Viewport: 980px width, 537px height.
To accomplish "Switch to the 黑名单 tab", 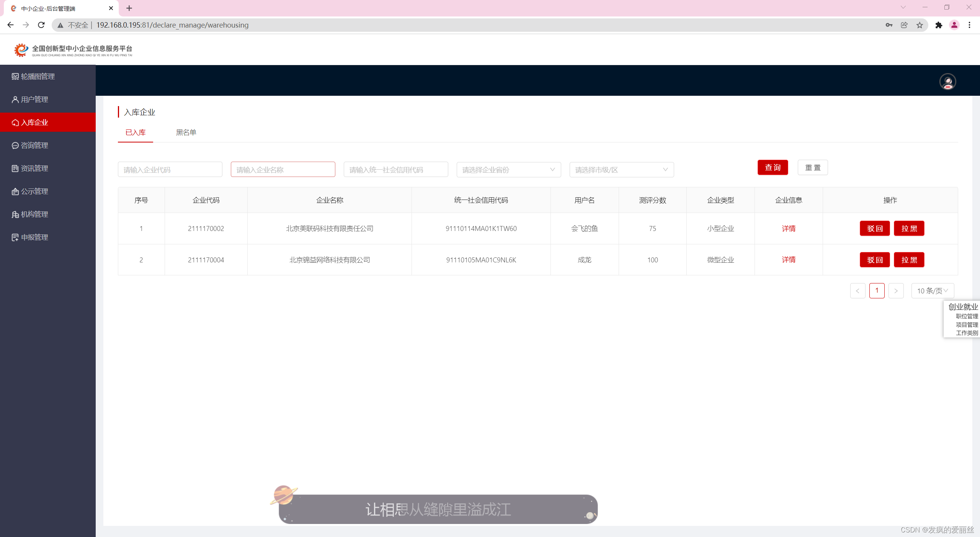I will point(186,133).
